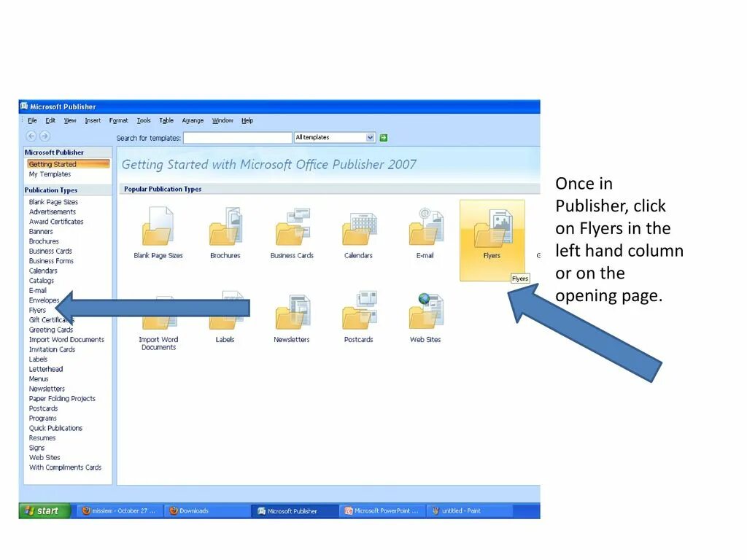Open the Brochures publication type icon
This screenshot has width=747, height=560.
coord(226,227)
